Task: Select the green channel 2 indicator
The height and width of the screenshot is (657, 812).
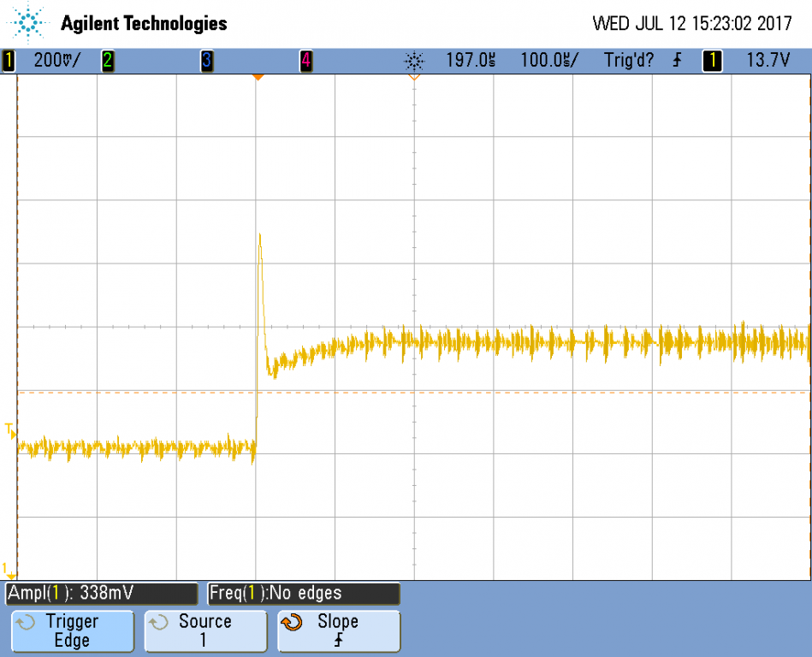Action: coord(108,61)
